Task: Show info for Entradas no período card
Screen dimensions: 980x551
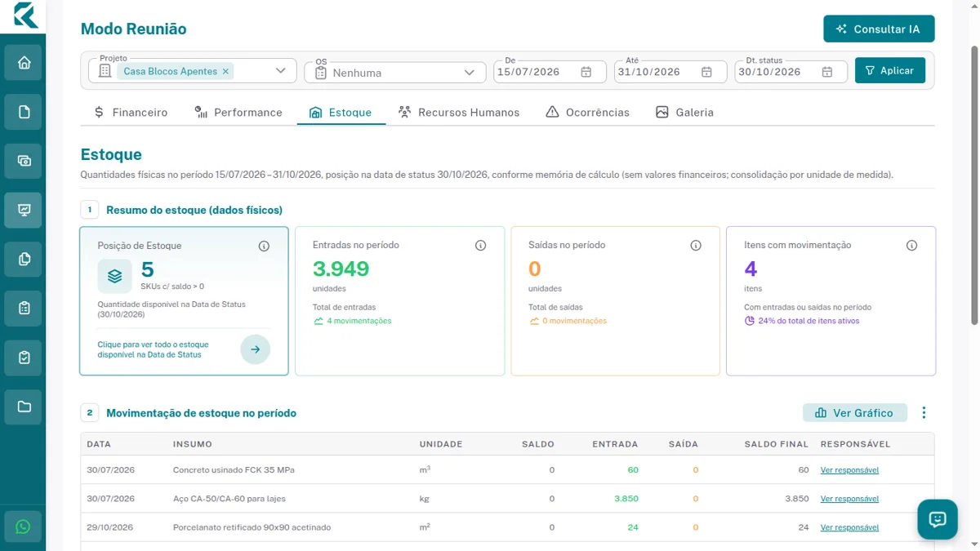Action: pyautogui.click(x=481, y=245)
